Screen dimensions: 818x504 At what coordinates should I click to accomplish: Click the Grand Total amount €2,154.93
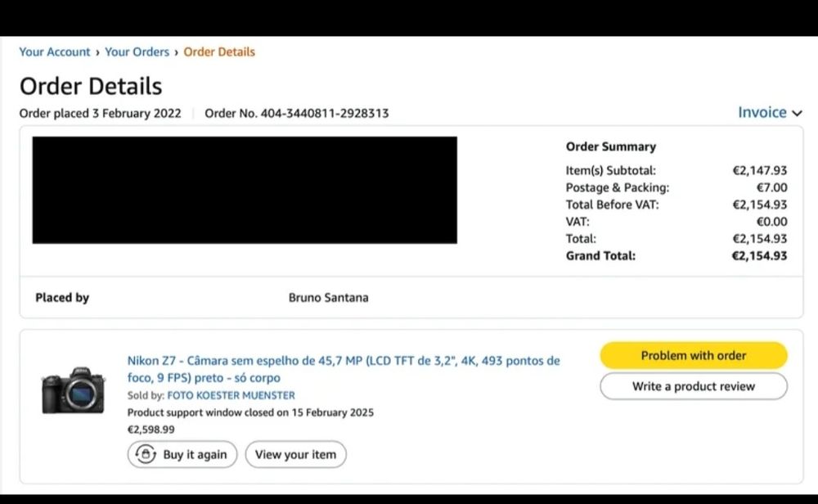coord(759,256)
